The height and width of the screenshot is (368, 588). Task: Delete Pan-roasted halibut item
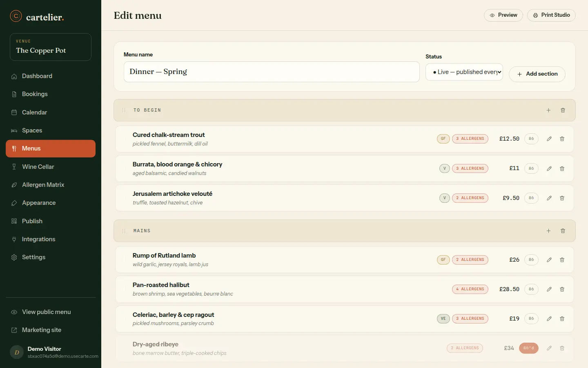[x=562, y=289]
